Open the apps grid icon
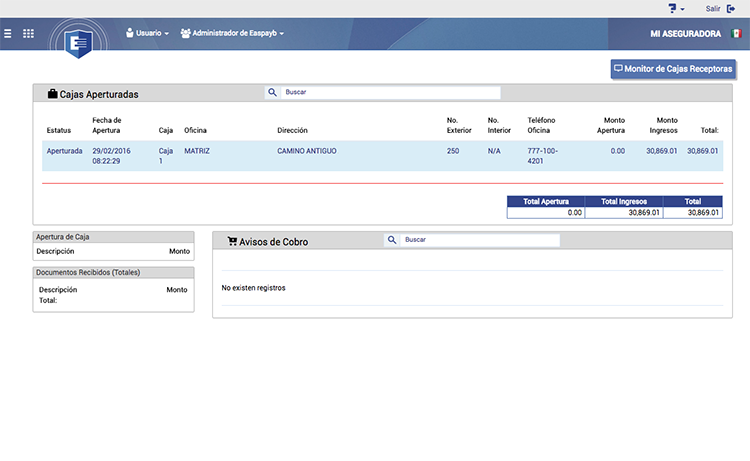 28,33
